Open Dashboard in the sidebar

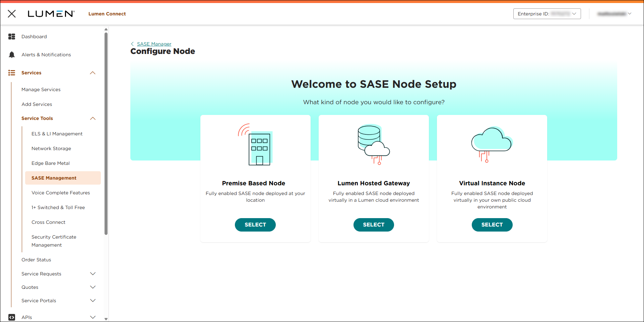pyautogui.click(x=34, y=37)
